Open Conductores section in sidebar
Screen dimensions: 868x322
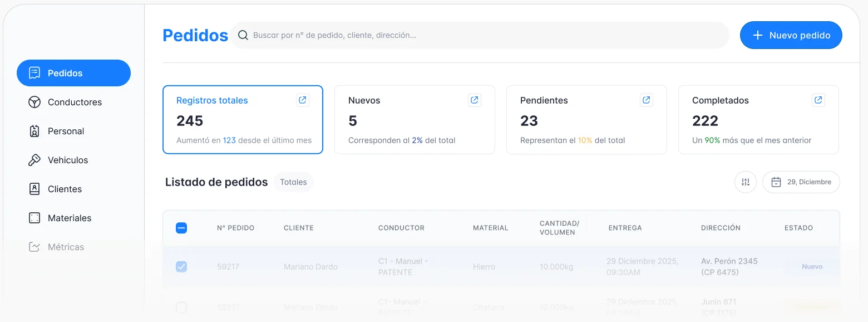tap(73, 102)
